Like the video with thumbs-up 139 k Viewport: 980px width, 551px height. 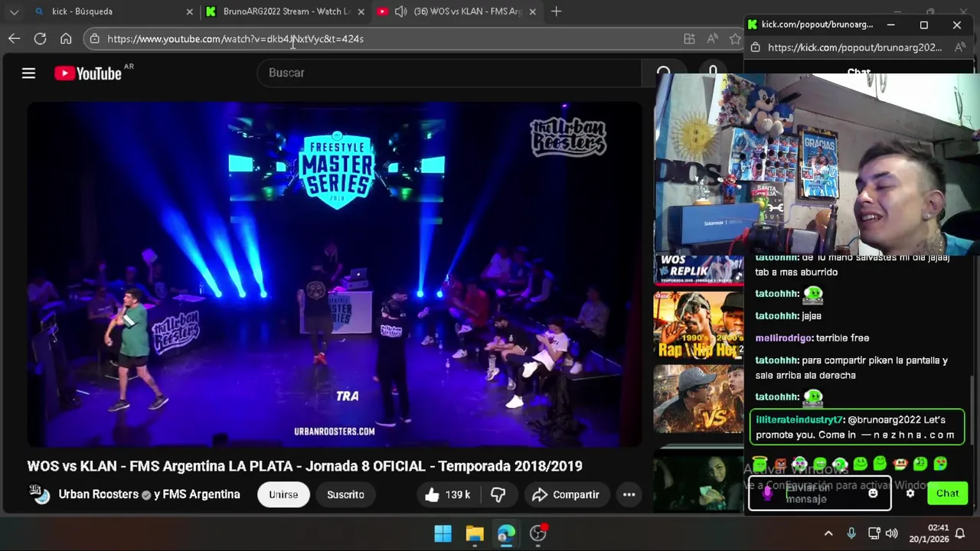tap(448, 494)
